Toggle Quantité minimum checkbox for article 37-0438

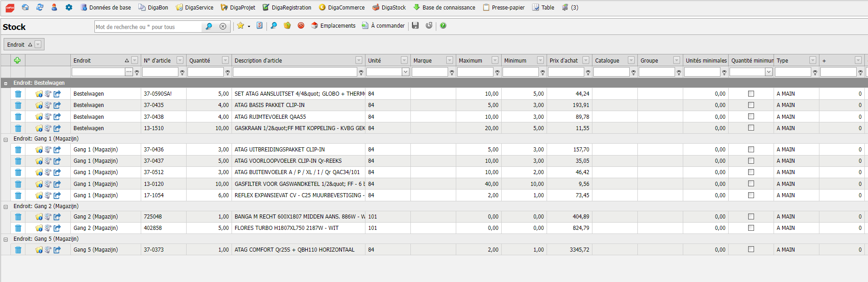751,117
